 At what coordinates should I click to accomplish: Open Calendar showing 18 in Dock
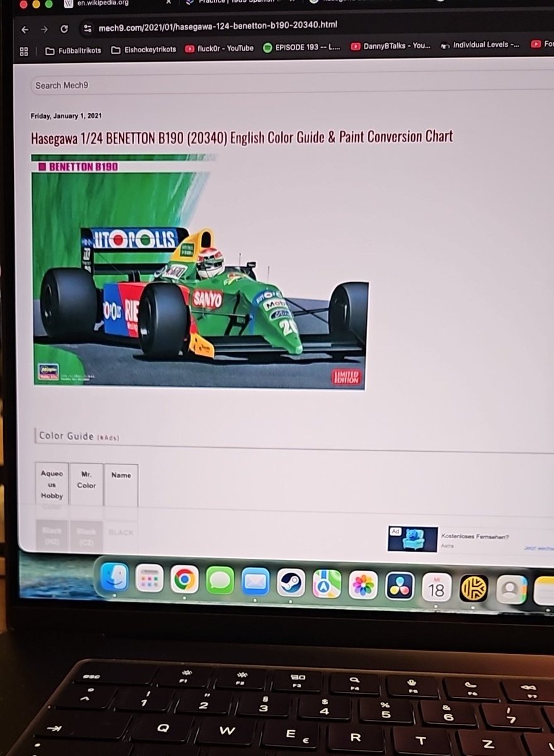pyautogui.click(x=436, y=588)
